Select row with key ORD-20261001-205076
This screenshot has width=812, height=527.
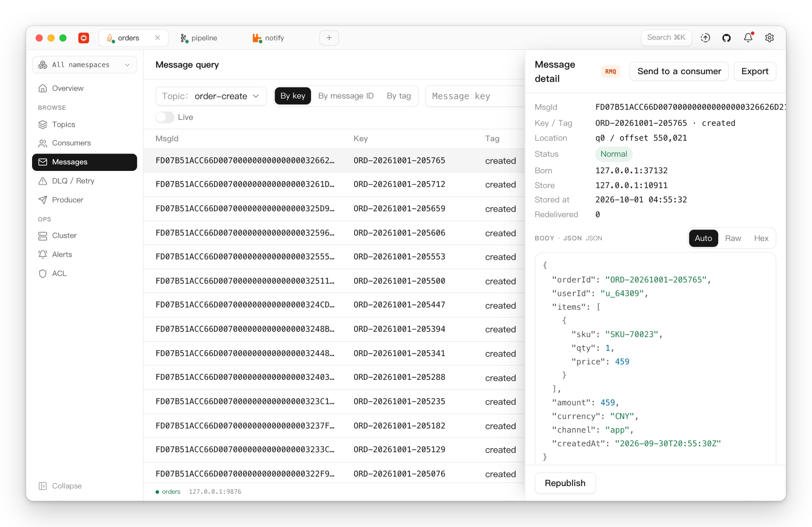(334, 473)
